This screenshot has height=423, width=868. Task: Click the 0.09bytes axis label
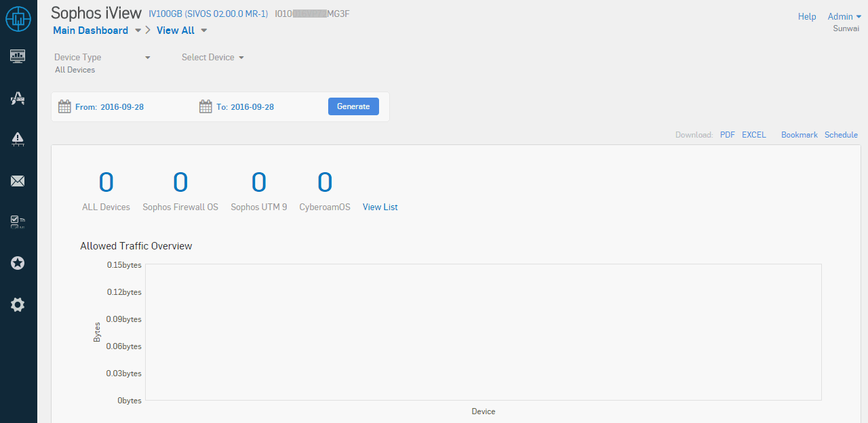tap(124, 319)
